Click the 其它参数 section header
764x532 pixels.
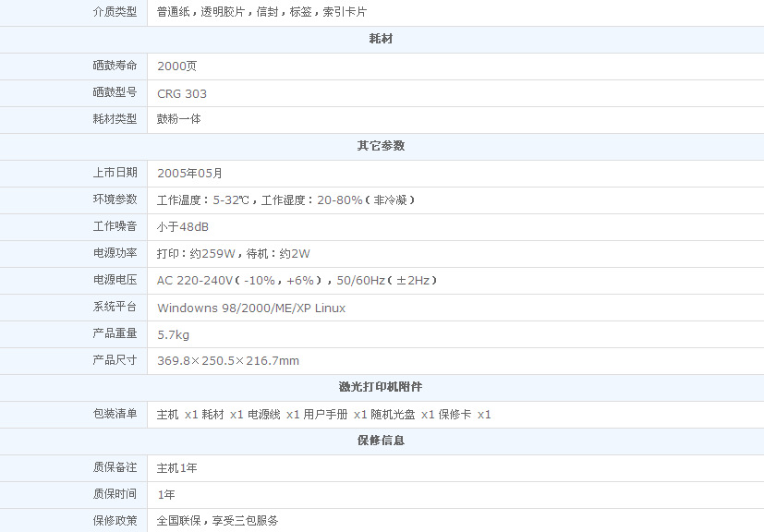point(381,146)
